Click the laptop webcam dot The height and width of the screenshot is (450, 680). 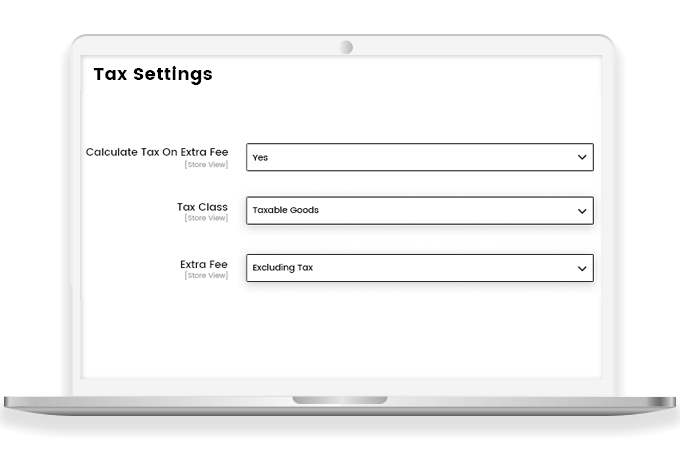pos(346,47)
